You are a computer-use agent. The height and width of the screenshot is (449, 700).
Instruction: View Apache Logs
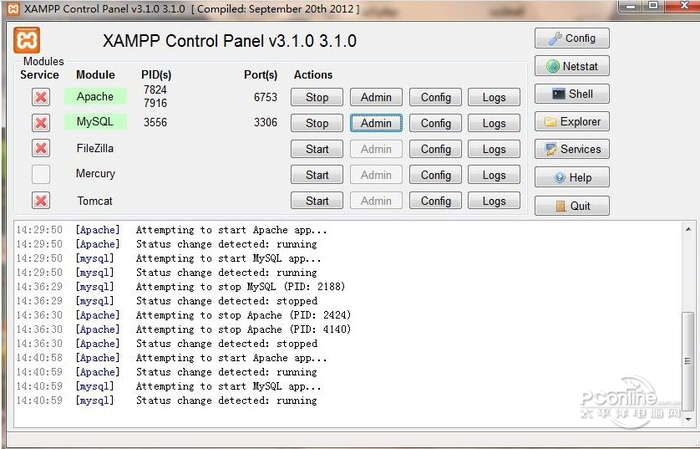(494, 97)
